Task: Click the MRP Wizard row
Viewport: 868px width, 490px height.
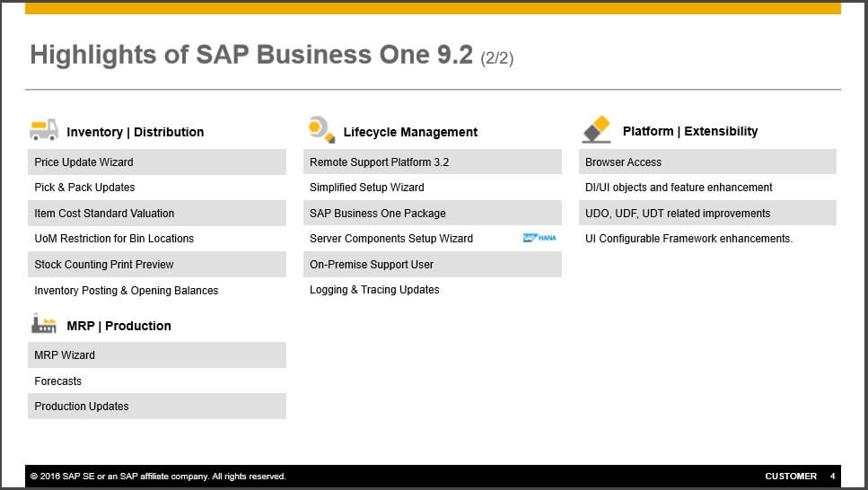Action: [x=157, y=354]
